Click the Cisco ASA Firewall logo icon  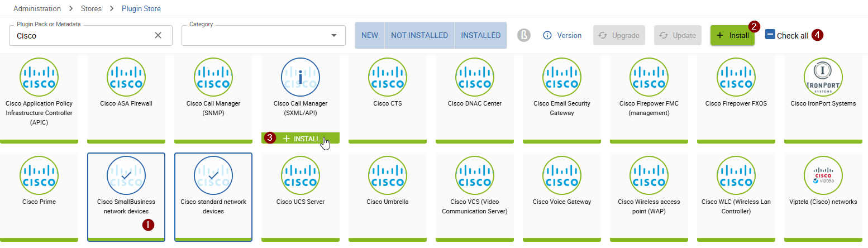126,77
